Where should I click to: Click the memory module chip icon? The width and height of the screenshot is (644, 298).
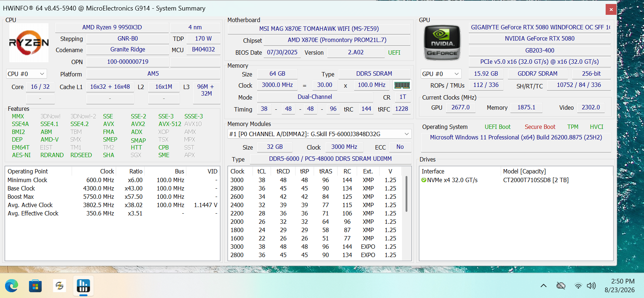(402, 85)
